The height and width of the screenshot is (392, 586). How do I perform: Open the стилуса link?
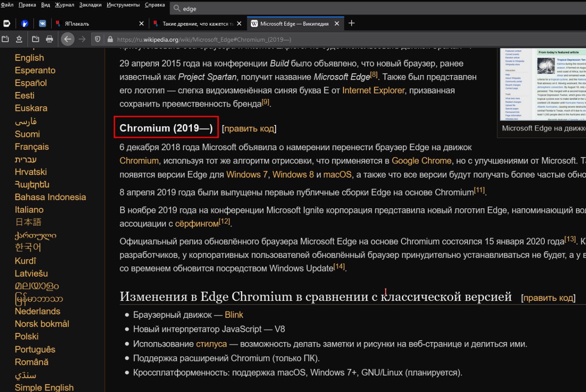pos(212,344)
